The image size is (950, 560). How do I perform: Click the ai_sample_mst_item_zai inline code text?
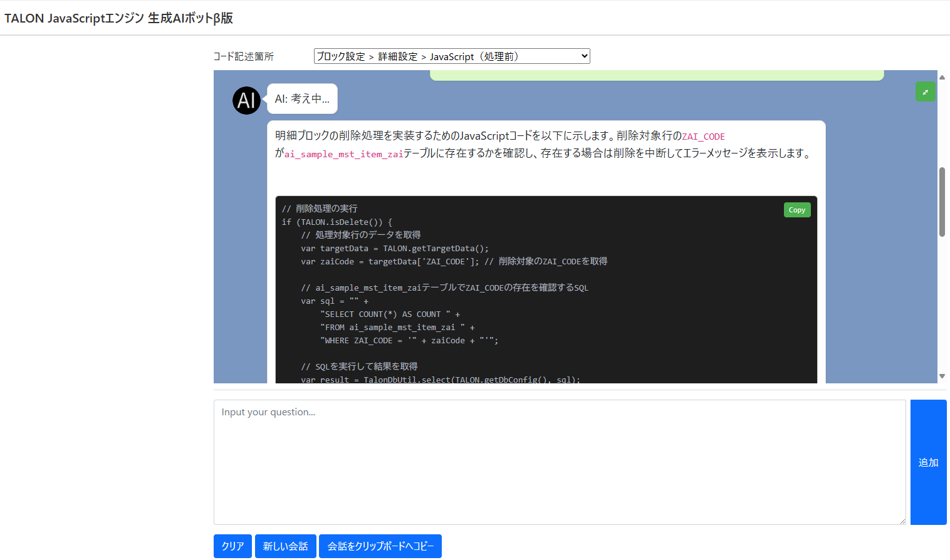[x=344, y=154]
